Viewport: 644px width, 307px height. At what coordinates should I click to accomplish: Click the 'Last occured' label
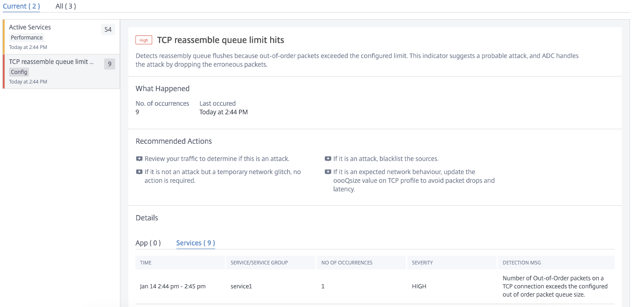coord(217,104)
